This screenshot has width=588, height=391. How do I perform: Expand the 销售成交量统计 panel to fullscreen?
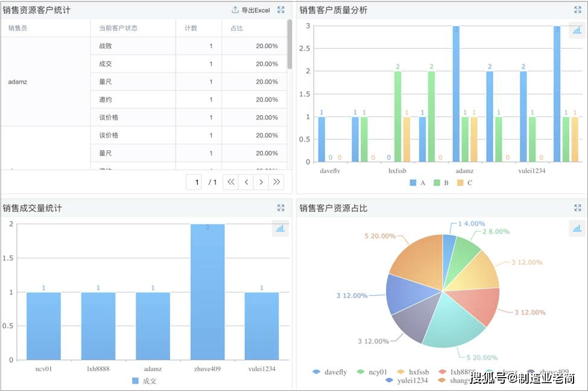(281, 208)
